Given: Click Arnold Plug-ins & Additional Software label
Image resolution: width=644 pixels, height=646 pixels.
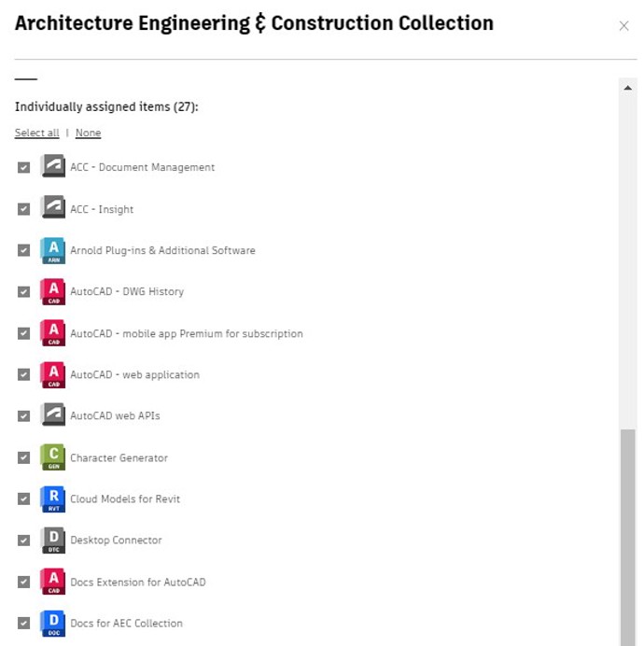Looking at the screenshot, I should pos(162,250).
